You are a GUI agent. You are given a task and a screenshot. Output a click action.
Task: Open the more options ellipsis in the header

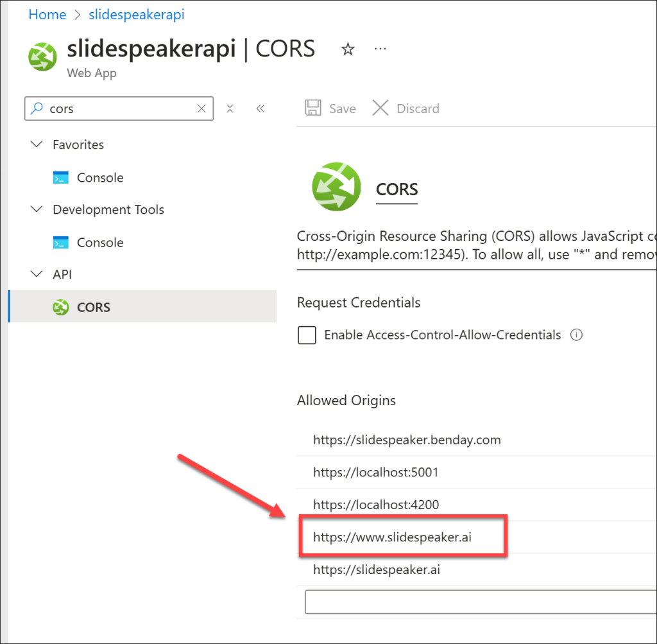click(380, 49)
